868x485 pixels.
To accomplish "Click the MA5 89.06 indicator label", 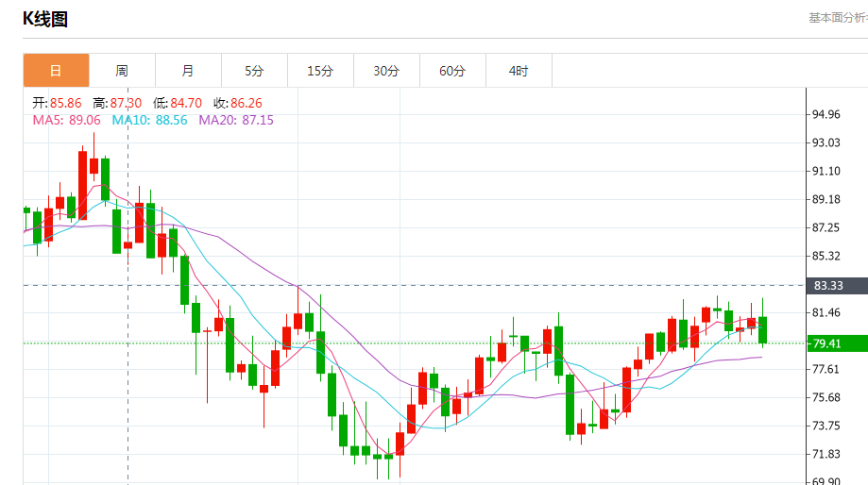I will pyautogui.click(x=66, y=120).
